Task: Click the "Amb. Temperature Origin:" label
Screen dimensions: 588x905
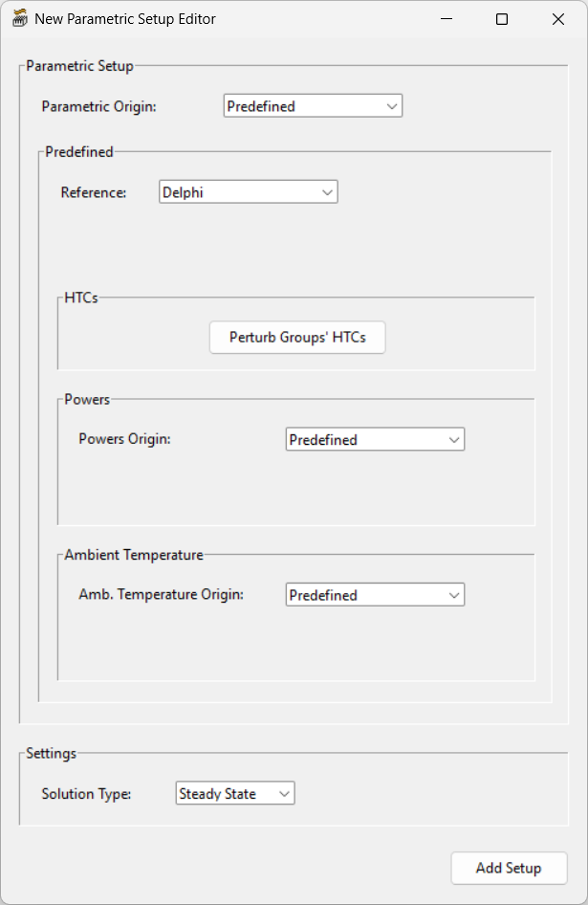Action: 161,594
